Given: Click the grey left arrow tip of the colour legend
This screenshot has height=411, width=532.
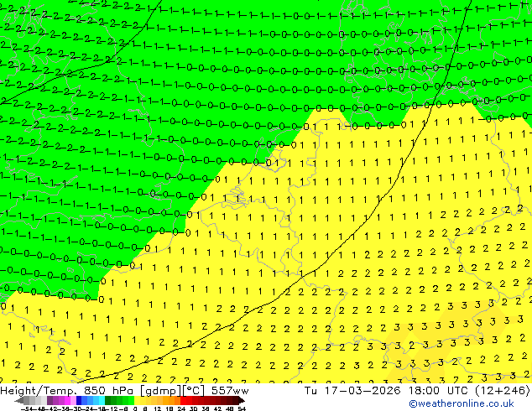Looking at the screenshot, I should [x=19, y=400].
